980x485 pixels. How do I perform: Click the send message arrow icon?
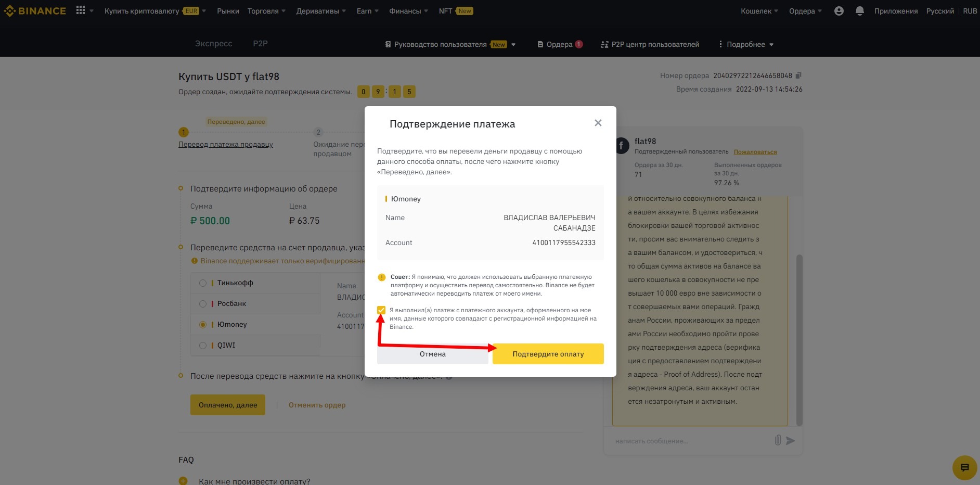pyautogui.click(x=791, y=441)
